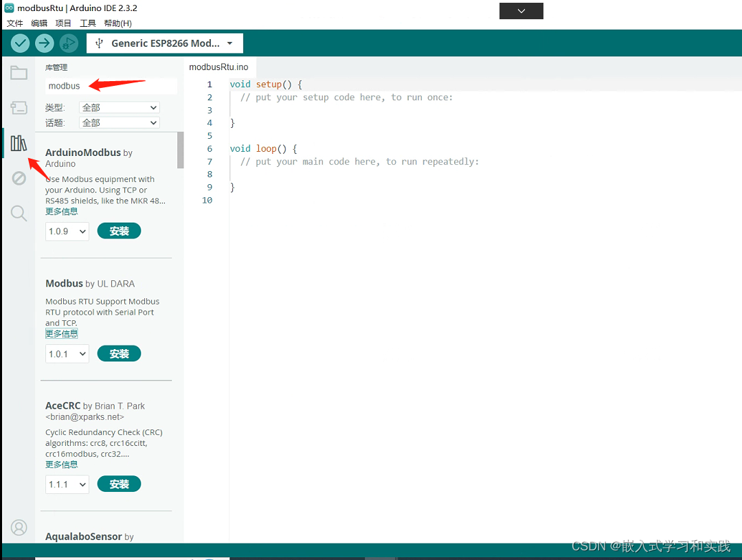This screenshot has width=742, height=560.
Task: Open ArduinoModbus version 1.0.9 dropdown
Action: click(x=67, y=232)
